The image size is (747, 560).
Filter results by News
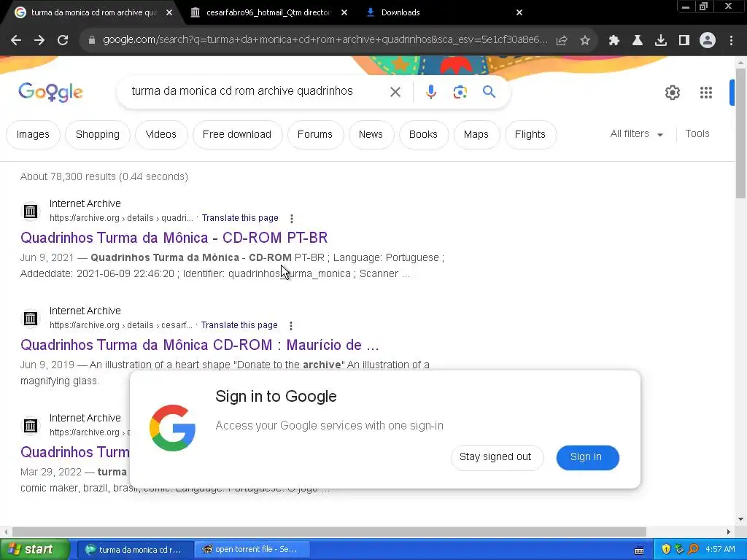pyautogui.click(x=371, y=135)
